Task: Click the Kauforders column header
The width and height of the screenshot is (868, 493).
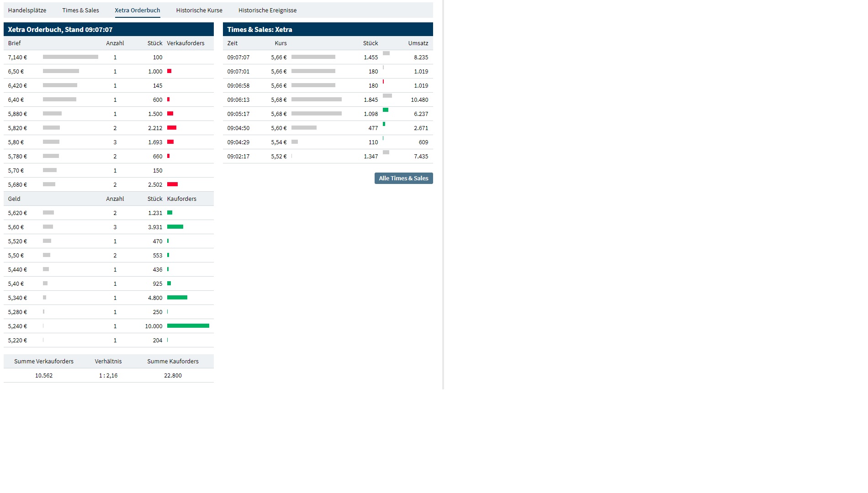Action: 182,199
